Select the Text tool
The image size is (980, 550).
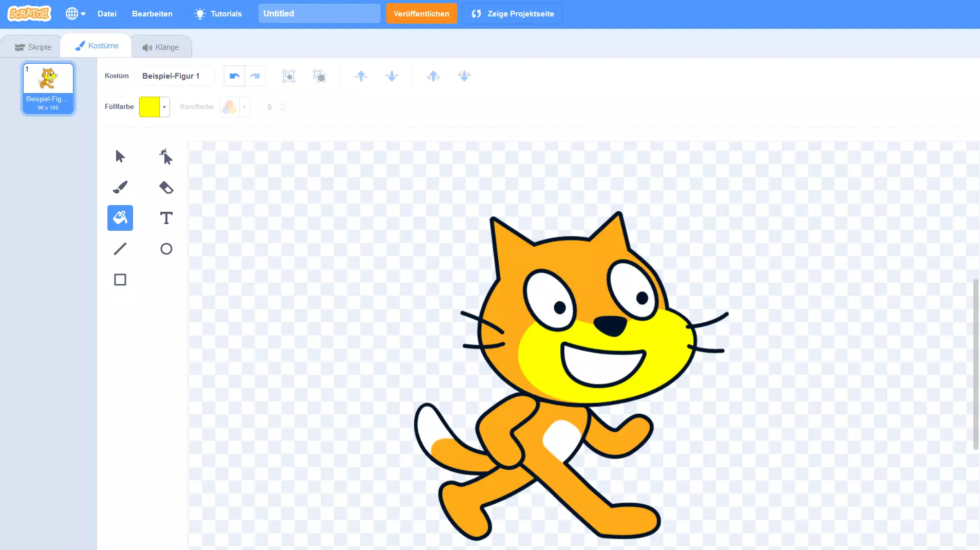point(166,217)
